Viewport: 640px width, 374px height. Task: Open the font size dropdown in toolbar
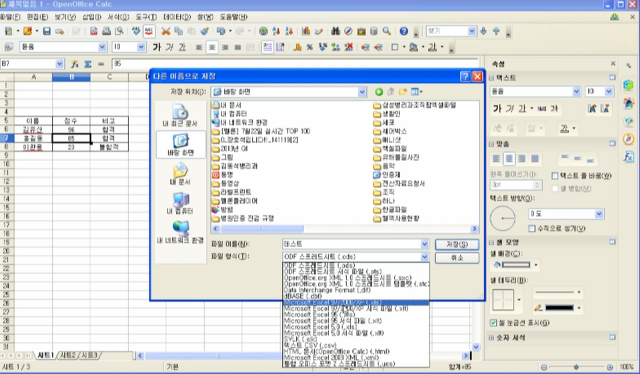tap(141, 47)
